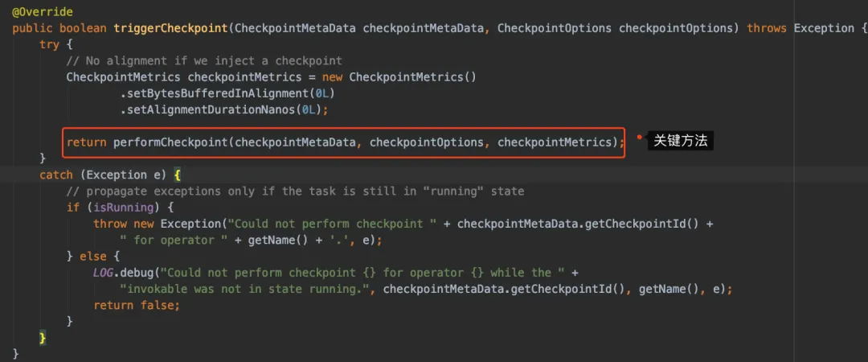Click the comment 'No alignment if we inject a checkpoint'

tap(203, 61)
